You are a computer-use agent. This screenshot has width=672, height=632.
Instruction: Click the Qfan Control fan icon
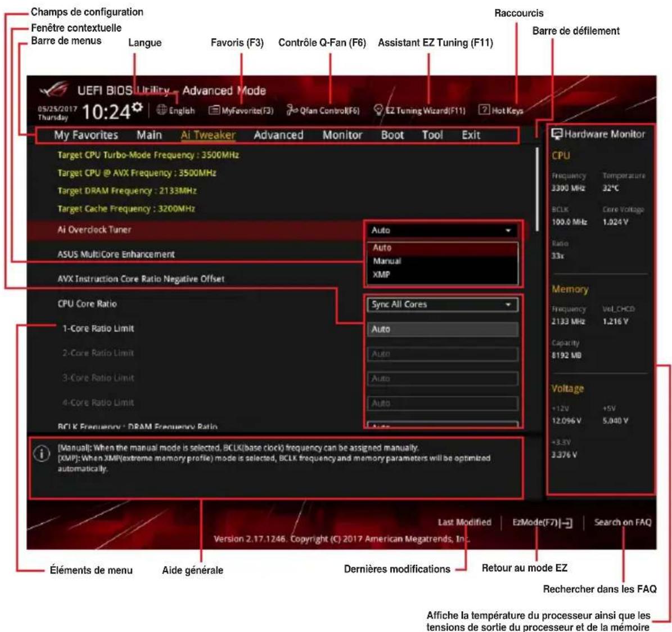[292, 110]
